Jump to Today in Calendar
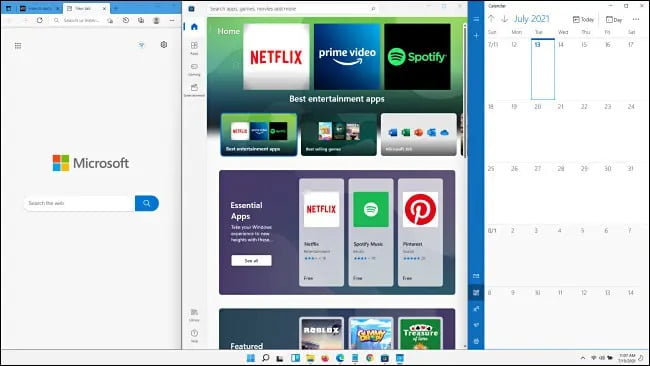This screenshot has width=650, height=366. [583, 19]
